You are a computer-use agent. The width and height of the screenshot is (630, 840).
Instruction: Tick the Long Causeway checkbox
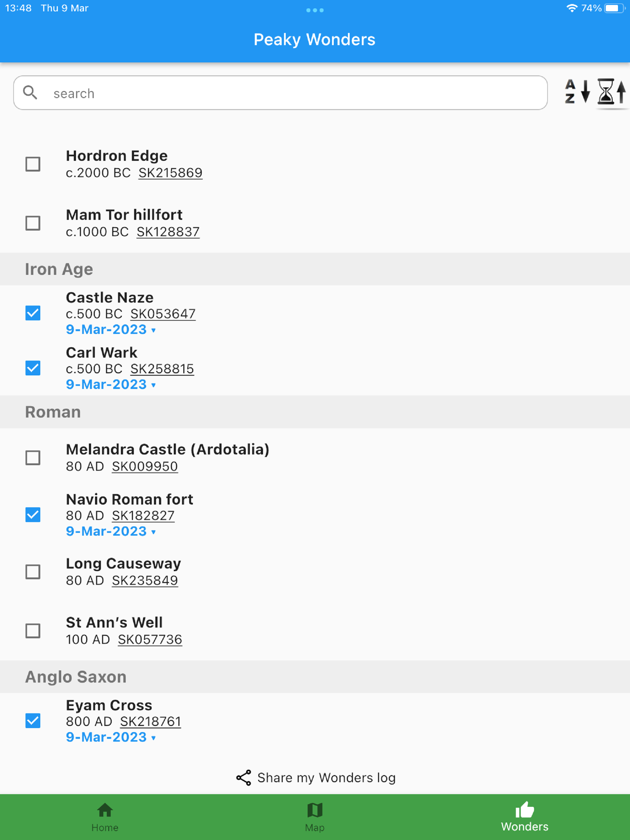[x=33, y=572]
